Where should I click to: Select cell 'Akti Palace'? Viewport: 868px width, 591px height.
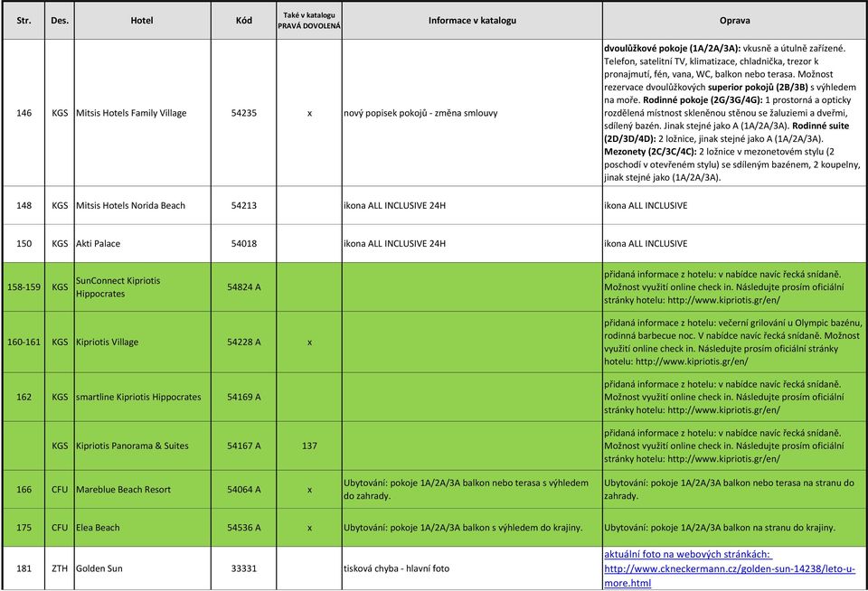pos(142,243)
